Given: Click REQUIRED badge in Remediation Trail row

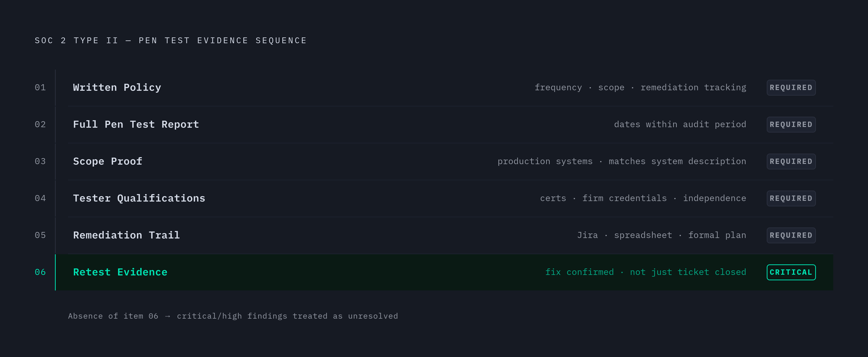Looking at the screenshot, I should [x=791, y=236].
